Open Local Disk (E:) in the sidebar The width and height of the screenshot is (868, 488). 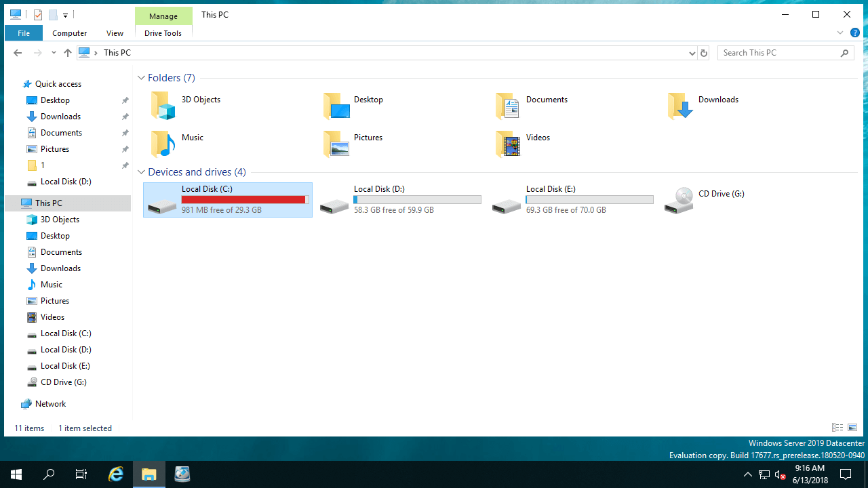[65, 366]
